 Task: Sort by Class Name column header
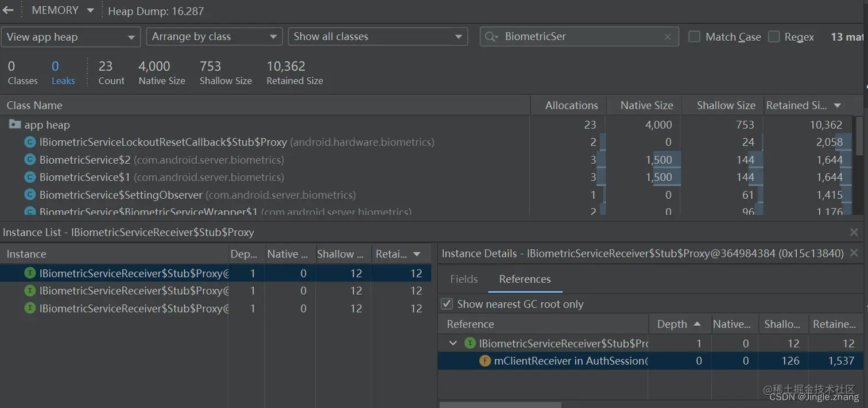point(265,105)
